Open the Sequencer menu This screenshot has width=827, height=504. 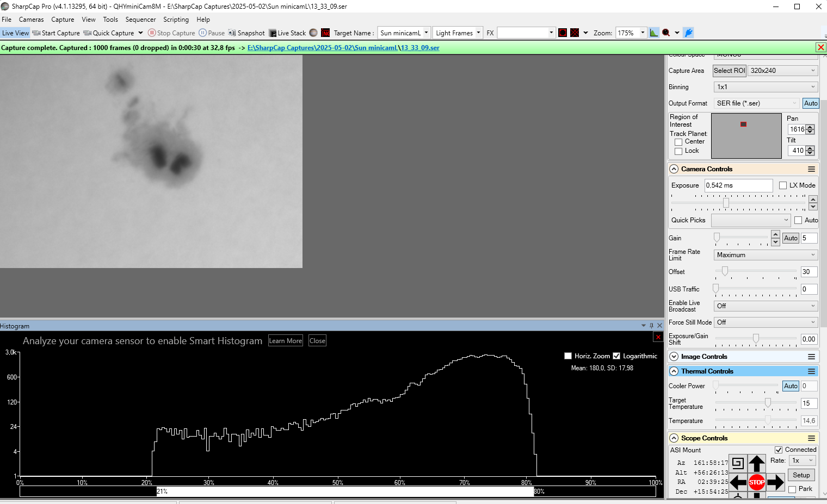click(140, 20)
